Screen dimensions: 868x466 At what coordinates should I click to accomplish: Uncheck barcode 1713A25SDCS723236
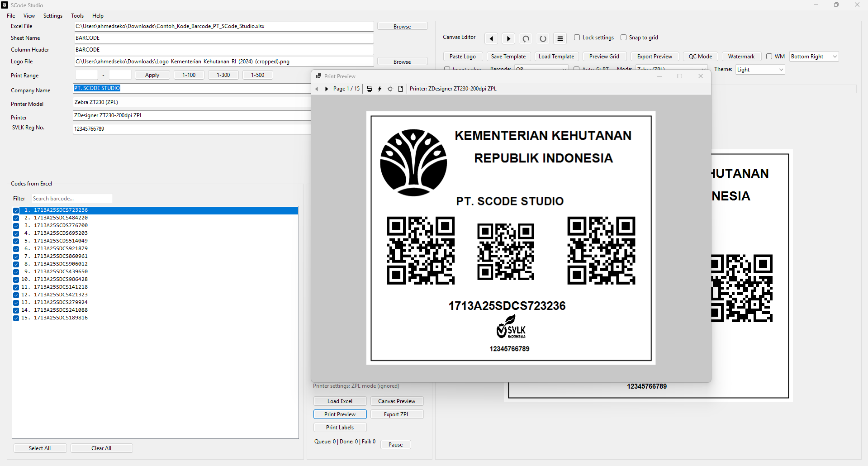pyautogui.click(x=16, y=210)
